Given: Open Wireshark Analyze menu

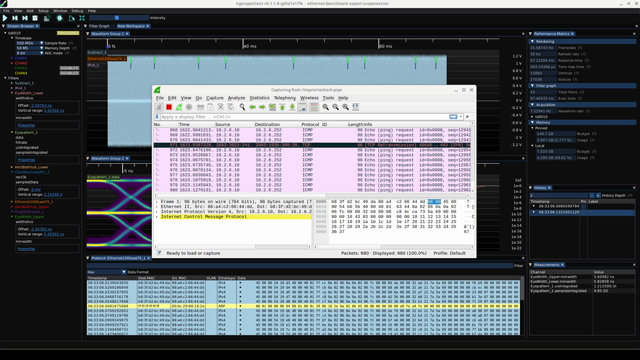Looking at the screenshot, I should [236, 98].
